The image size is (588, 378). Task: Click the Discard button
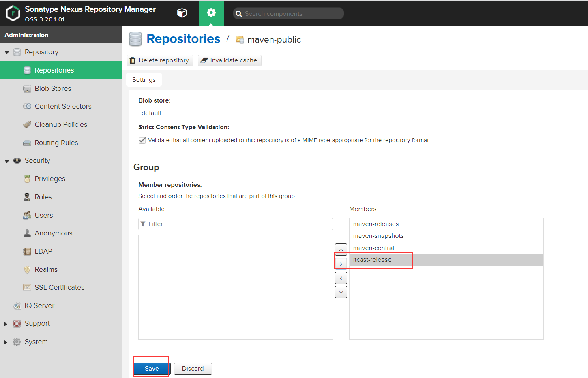coord(193,369)
